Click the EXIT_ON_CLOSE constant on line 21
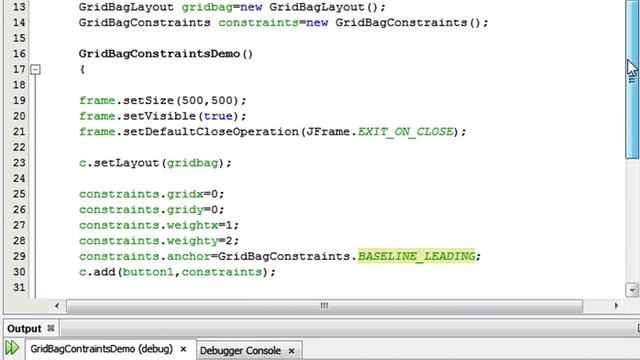Viewport: 640px width, 360px height. 406,132
